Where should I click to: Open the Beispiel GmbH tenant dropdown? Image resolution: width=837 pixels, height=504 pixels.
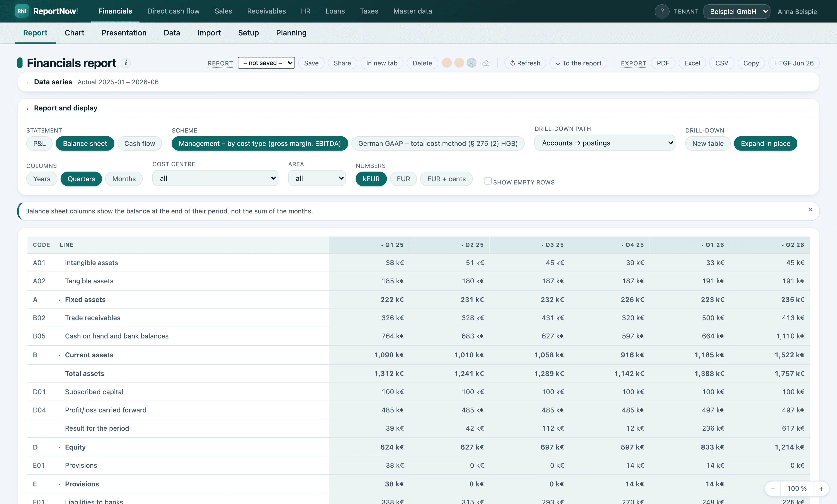tap(737, 12)
